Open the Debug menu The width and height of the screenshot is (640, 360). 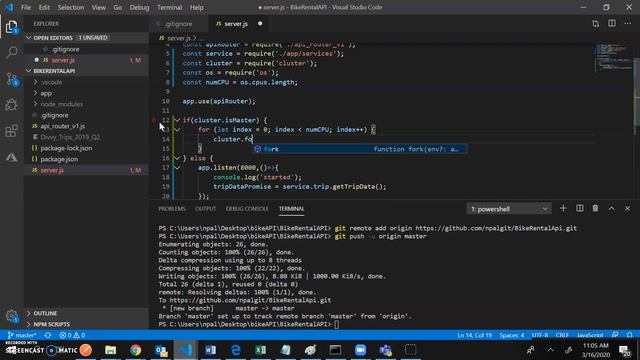point(139,7)
